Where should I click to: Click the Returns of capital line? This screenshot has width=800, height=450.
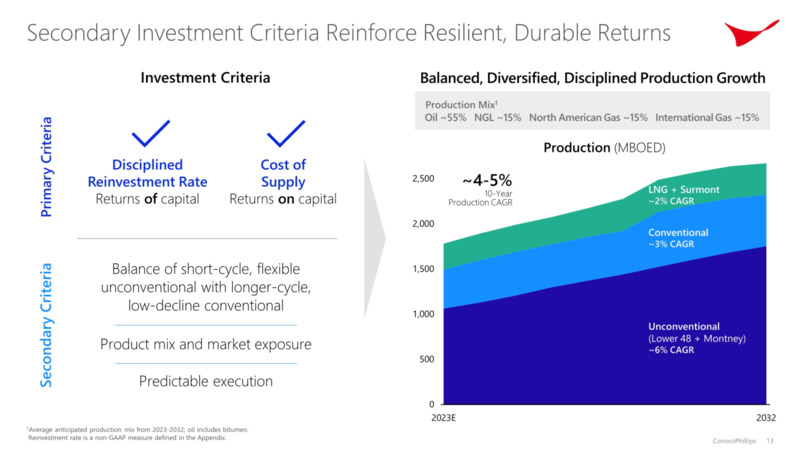point(147,199)
